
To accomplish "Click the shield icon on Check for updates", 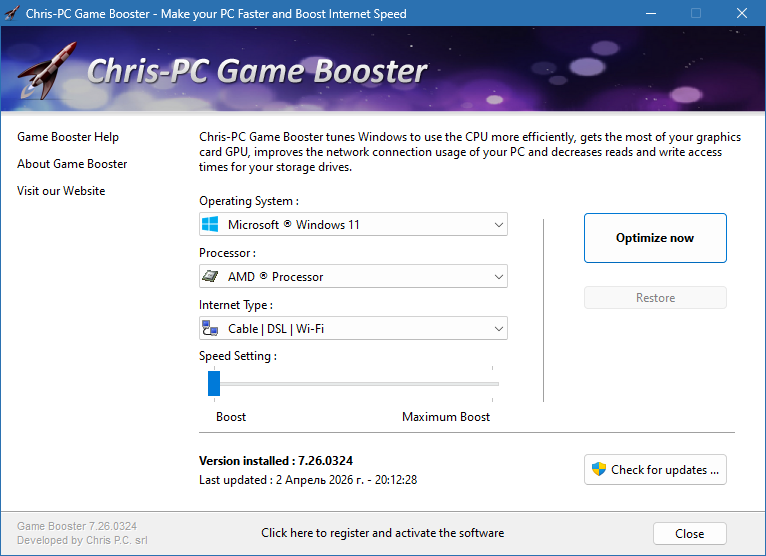I will 598,470.
